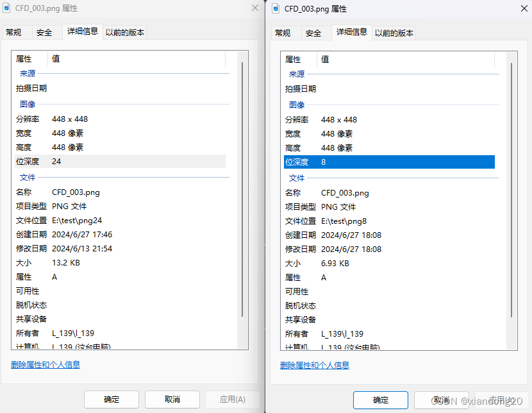The image size is (532, 413).
Task: Select 脱机状态 row in right window
Action: click(x=389, y=306)
